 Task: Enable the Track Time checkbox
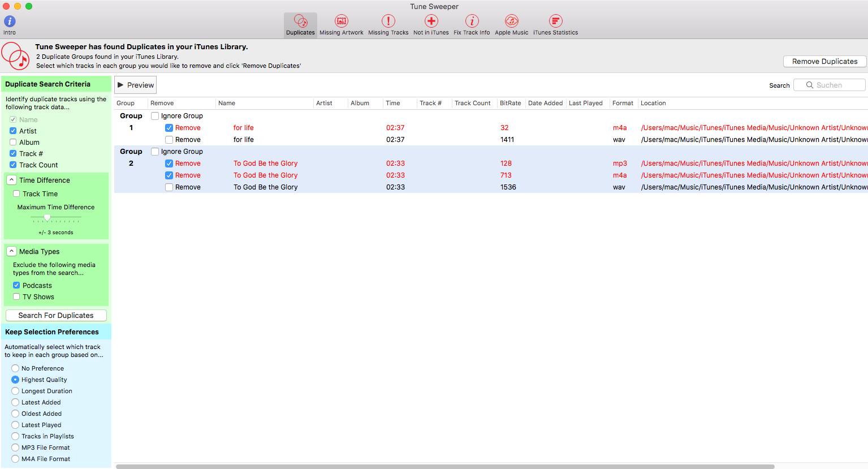(16, 193)
